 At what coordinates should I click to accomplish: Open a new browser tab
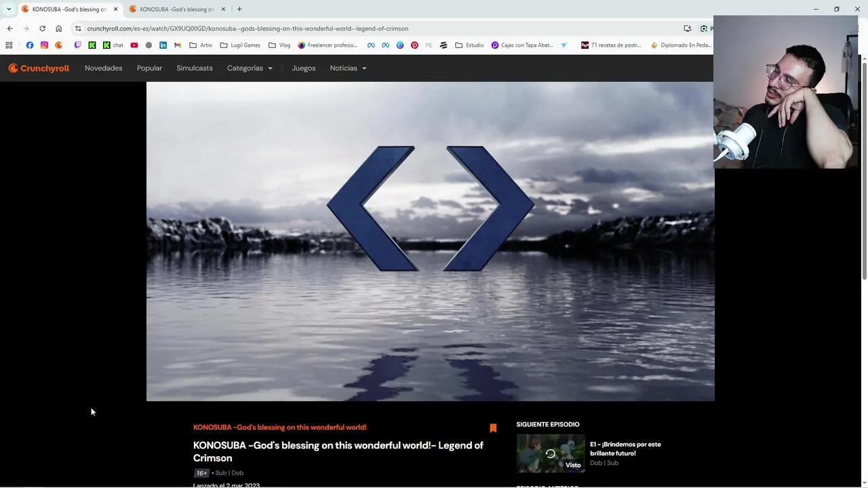click(x=239, y=9)
